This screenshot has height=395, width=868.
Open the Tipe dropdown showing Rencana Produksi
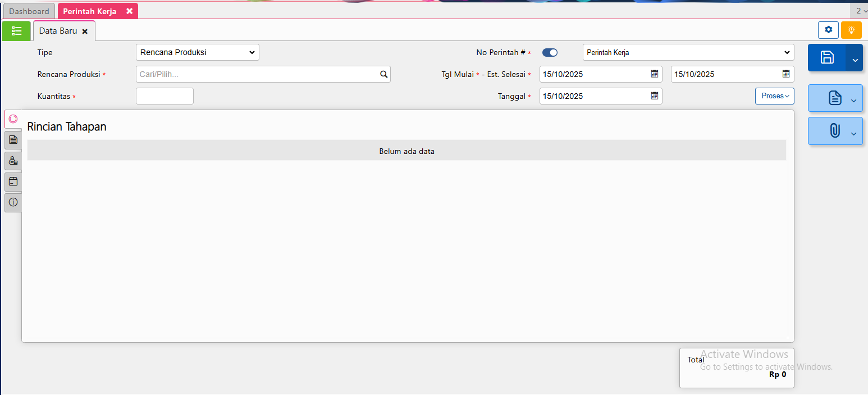point(197,53)
